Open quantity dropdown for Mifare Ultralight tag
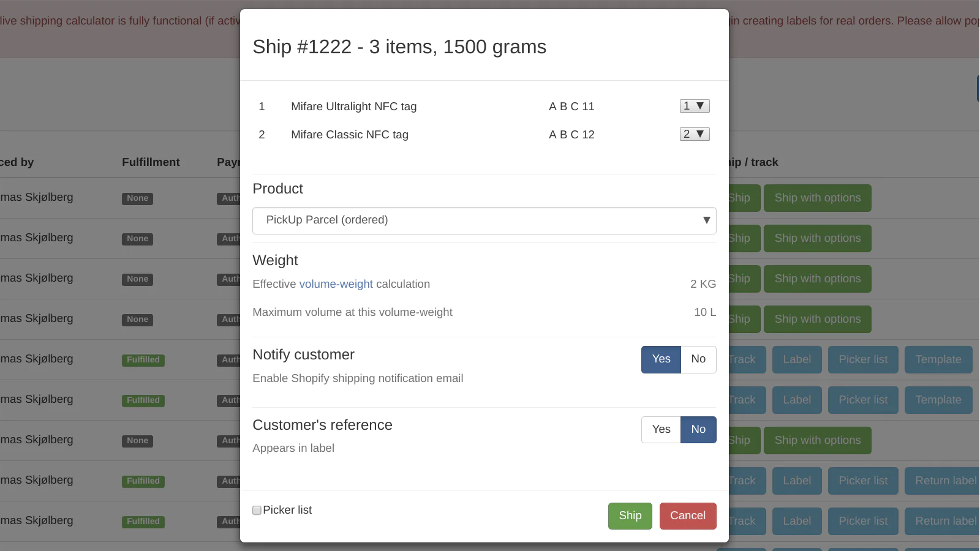This screenshot has height=551, width=980. (x=694, y=106)
